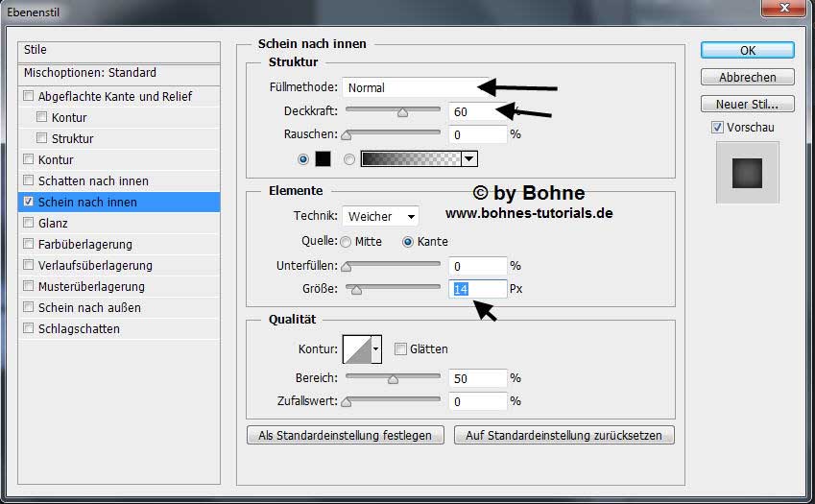Viewport: 815px width, 504px height.
Task: Open the Kontur curve picker arrow
Action: (376, 349)
